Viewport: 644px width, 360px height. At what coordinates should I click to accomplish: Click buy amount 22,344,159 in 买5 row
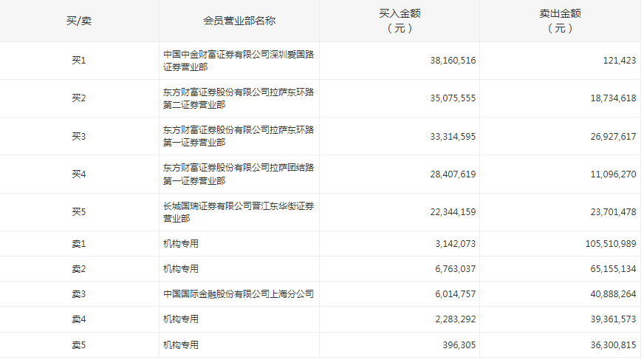click(x=453, y=212)
